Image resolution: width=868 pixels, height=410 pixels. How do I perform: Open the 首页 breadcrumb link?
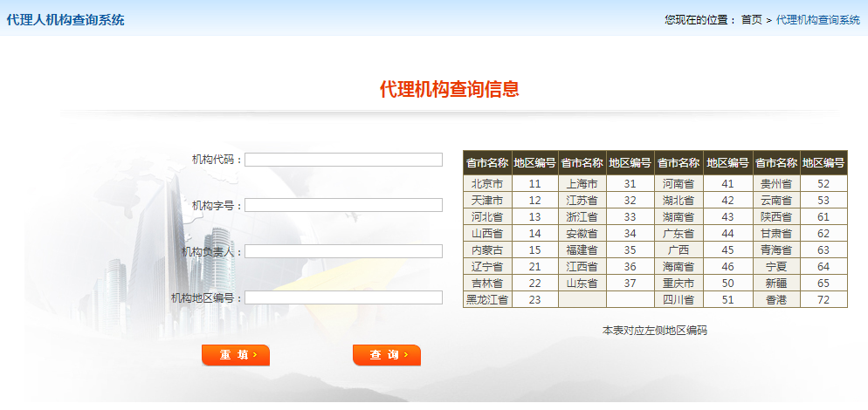(x=752, y=20)
